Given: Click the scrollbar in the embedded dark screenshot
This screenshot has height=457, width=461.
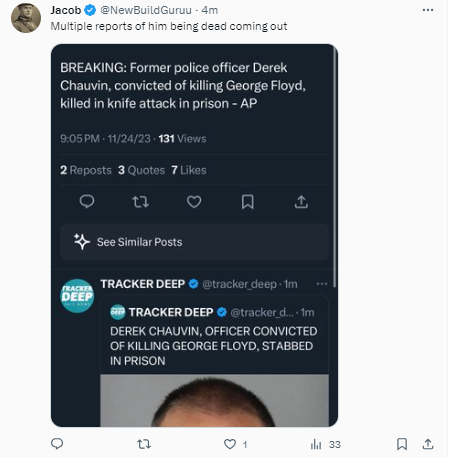Looking at the screenshot, I should point(334,167).
